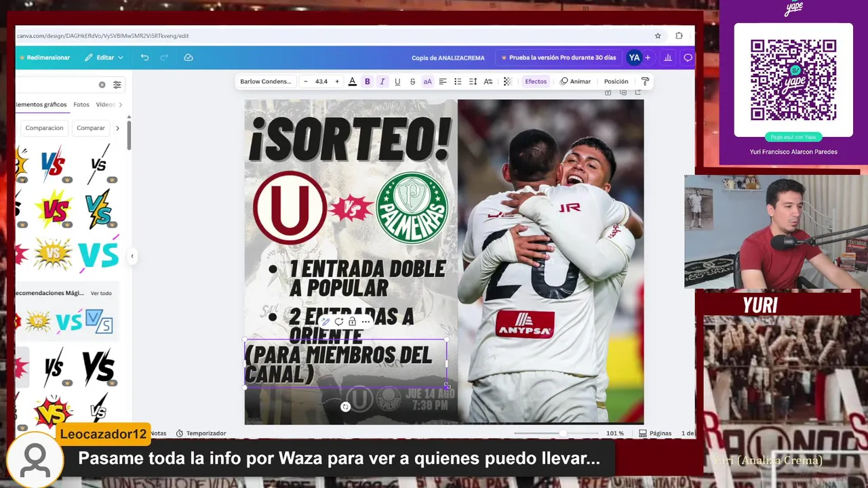Click Ver todo for magic recommendations
The height and width of the screenshot is (488, 868).
[101, 293]
